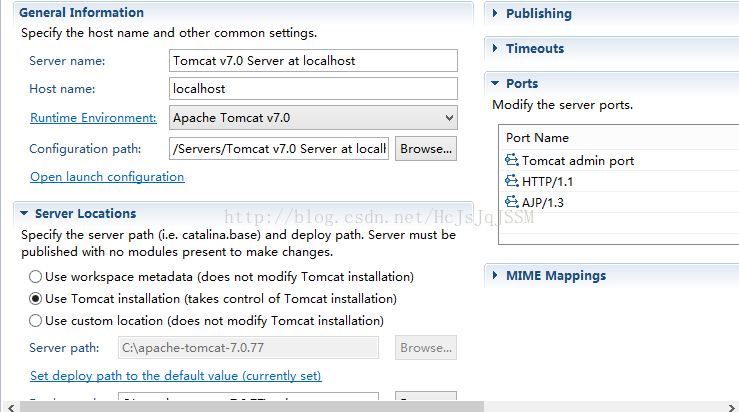The height and width of the screenshot is (412, 739).
Task: Click the General Information heading
Action: pos(82,13)
